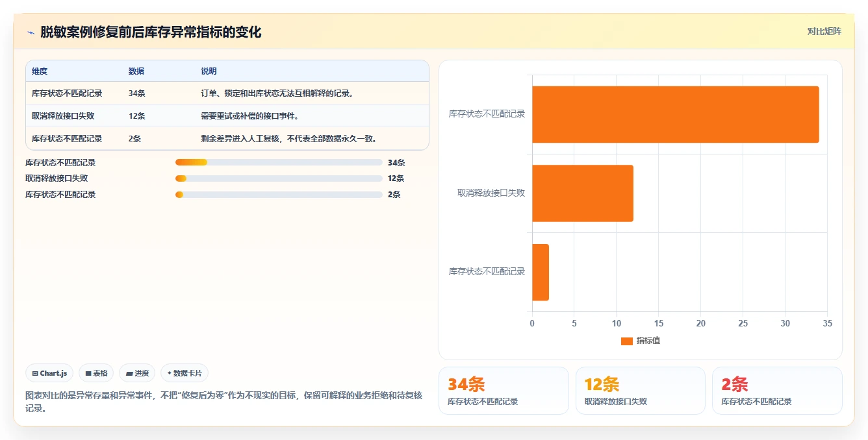
Task: Click the lightning icon beside the page title
Action: 31,32
